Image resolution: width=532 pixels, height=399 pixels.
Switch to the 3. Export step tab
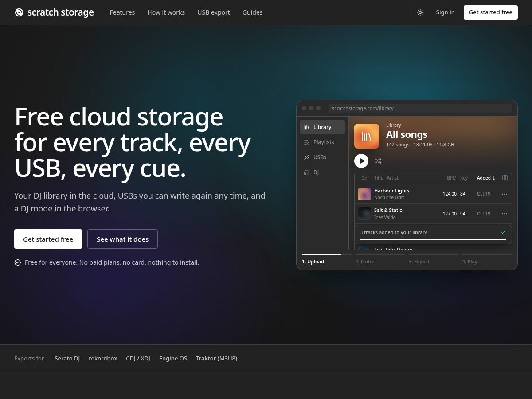pyautogui.click(x=434, y=259)
